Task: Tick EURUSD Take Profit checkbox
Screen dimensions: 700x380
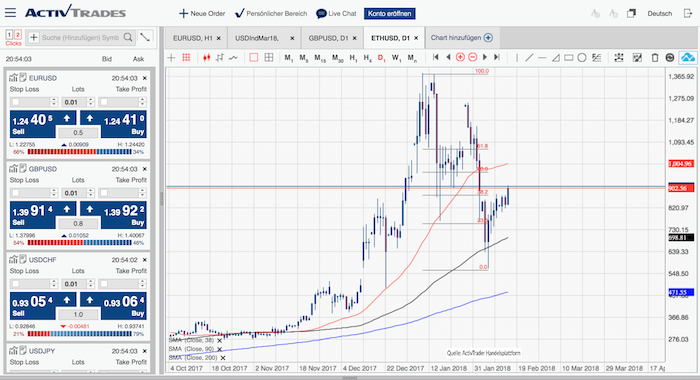Action: 104,102
